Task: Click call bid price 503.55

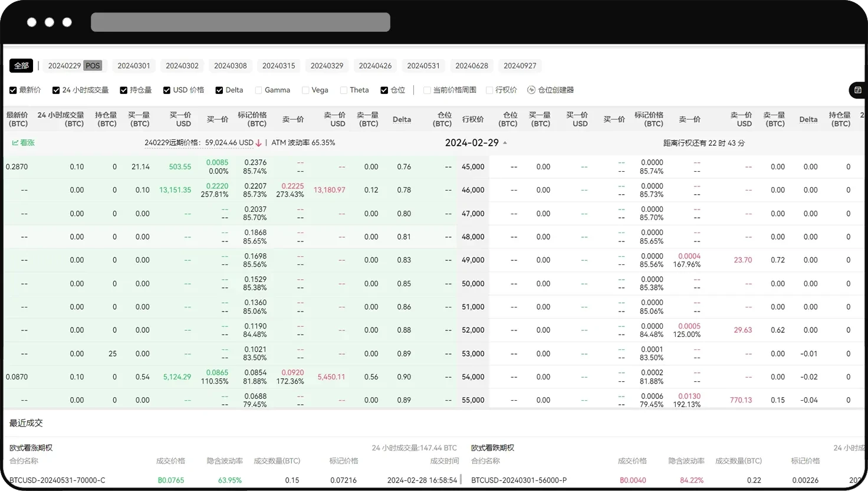Action: click(x=180, y=167)
